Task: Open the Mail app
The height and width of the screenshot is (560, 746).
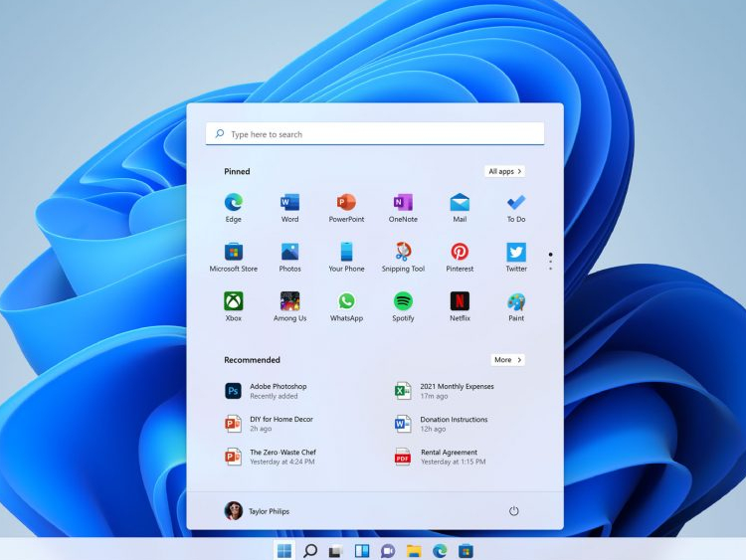Action: pos(460,208)
